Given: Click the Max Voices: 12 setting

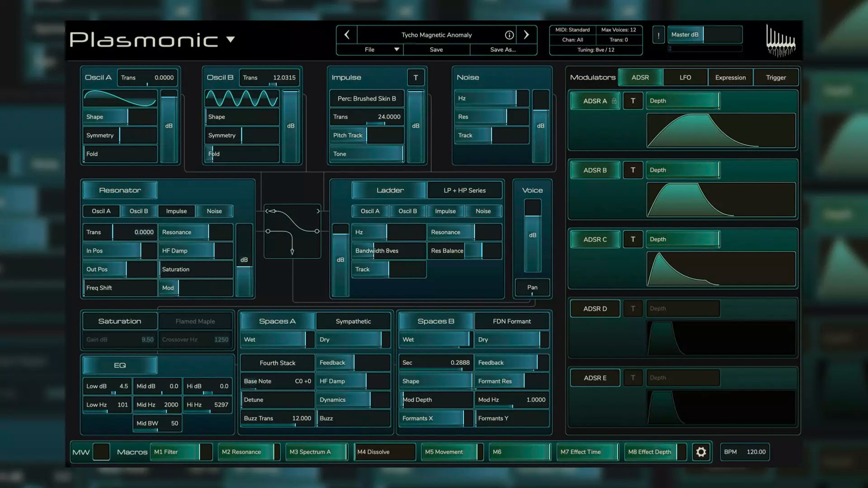Looking at the screenshot, I should (618, 30).
